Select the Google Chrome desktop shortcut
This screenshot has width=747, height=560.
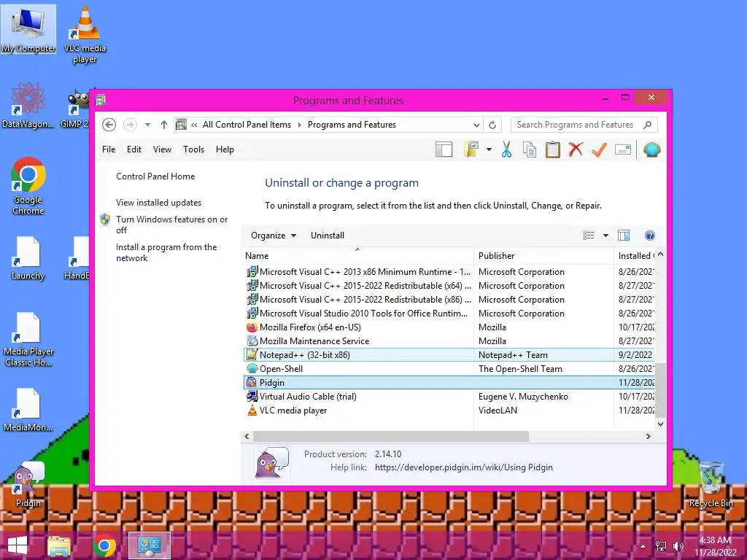click(x=28, y=186)
